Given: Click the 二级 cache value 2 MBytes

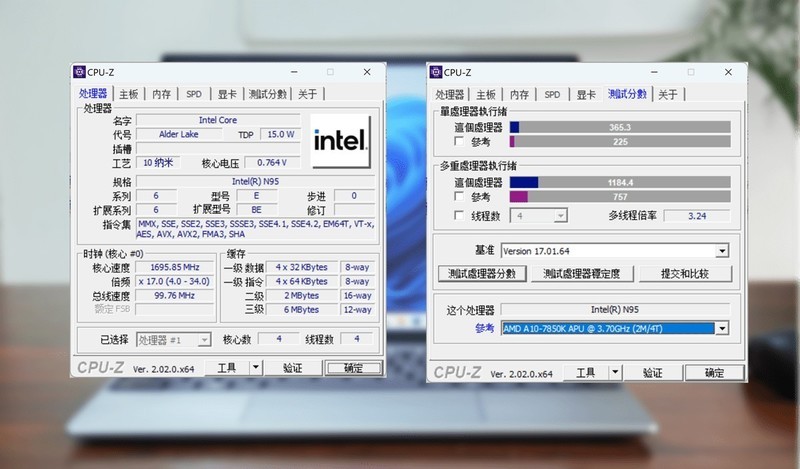Looking at the screenshot, I should point(302,295).
